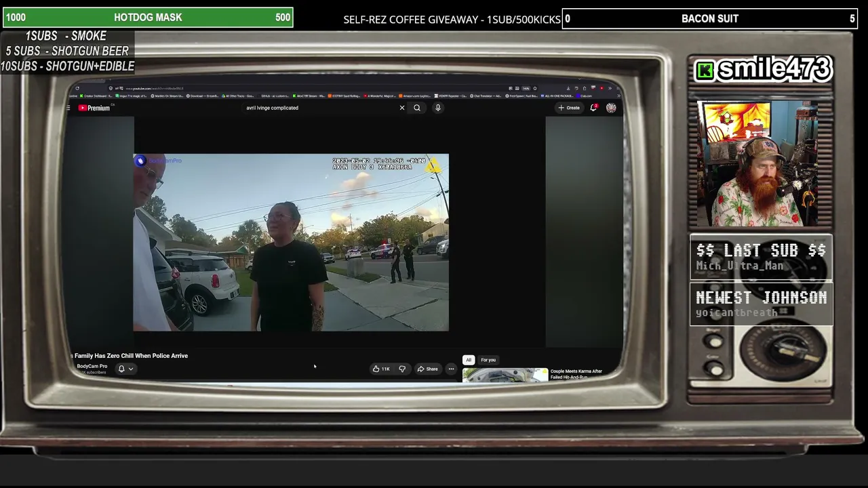The image size is (868, 488).
Task: Open the YouTube notifications bell
Action: pyautogui.click(x=594, y=108)
